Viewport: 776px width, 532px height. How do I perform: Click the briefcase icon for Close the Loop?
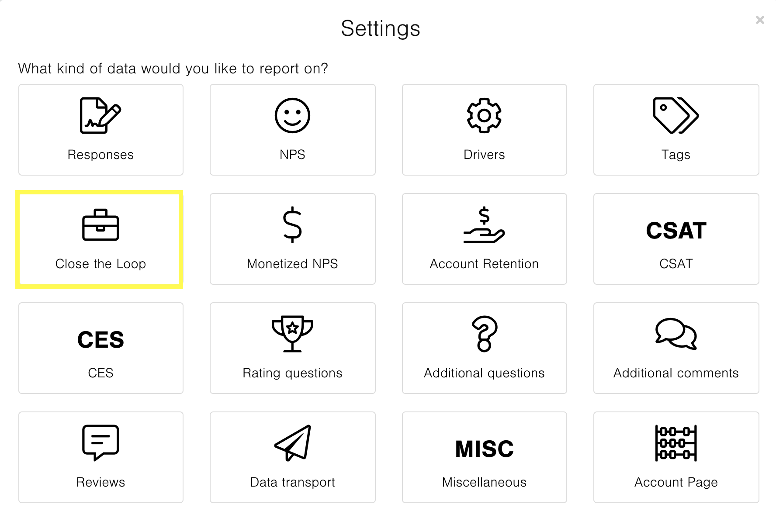[x=100, y=225]
